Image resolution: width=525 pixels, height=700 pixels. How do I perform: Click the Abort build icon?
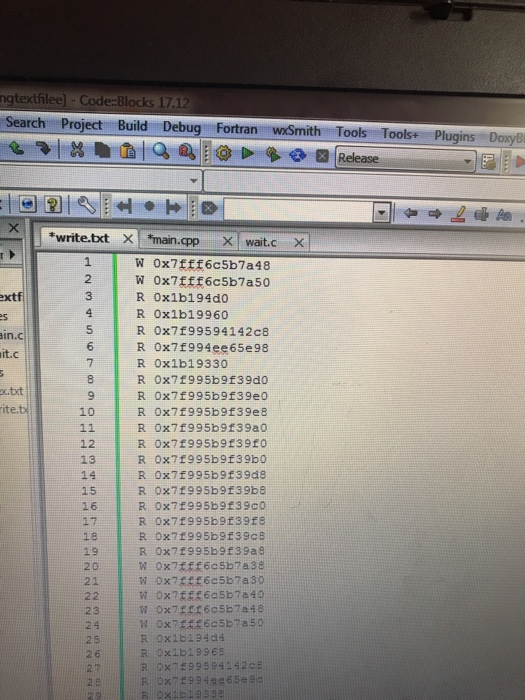pos(322,156)
